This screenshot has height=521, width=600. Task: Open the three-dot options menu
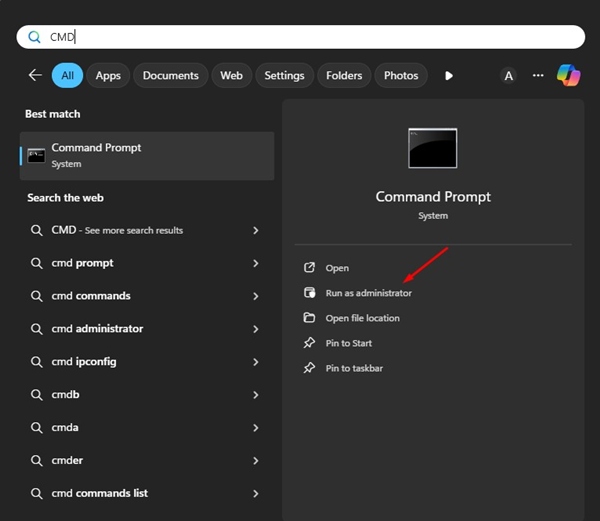click(538, 75)
